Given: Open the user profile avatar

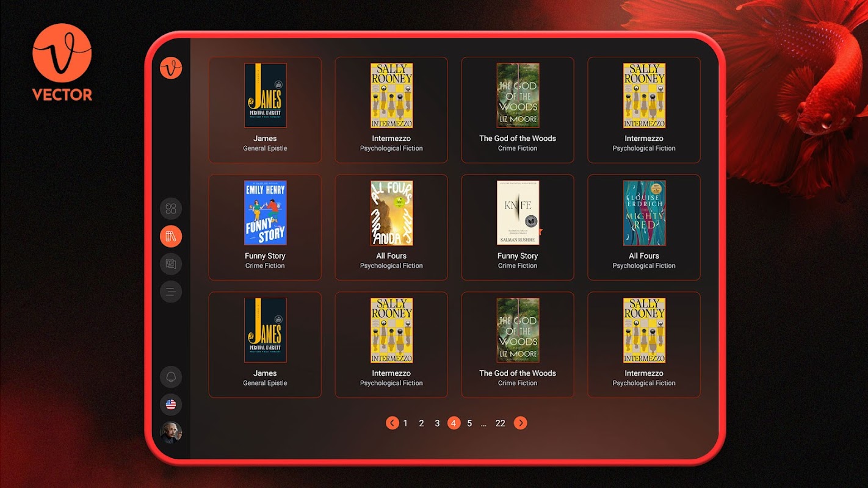Looking at the screenshot, I should pos(171,432).
